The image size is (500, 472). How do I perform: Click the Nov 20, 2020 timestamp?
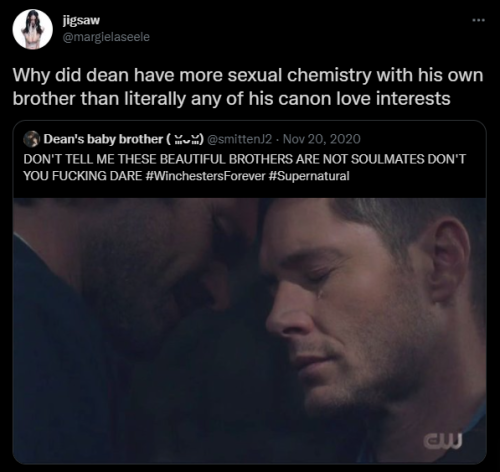click(322, 139)
